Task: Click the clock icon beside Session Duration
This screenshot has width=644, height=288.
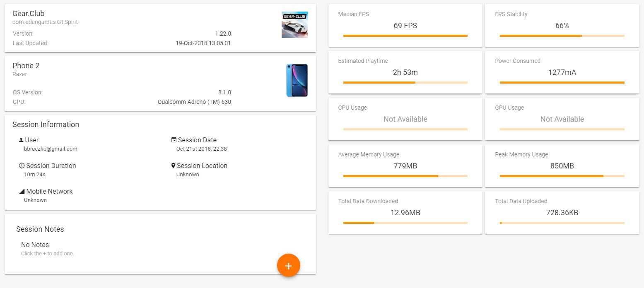Action: tap(22, 166)
